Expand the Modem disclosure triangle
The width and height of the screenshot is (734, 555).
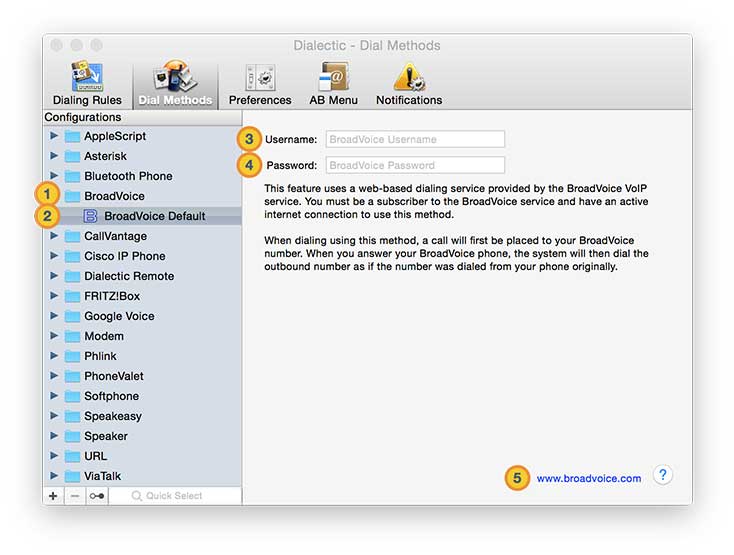click(x=54, y=336)
